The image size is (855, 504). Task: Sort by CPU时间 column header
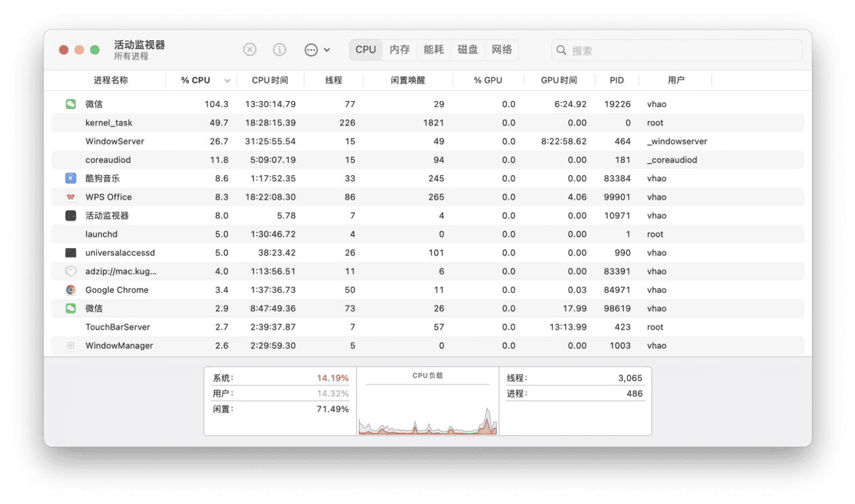pos(270,80)
